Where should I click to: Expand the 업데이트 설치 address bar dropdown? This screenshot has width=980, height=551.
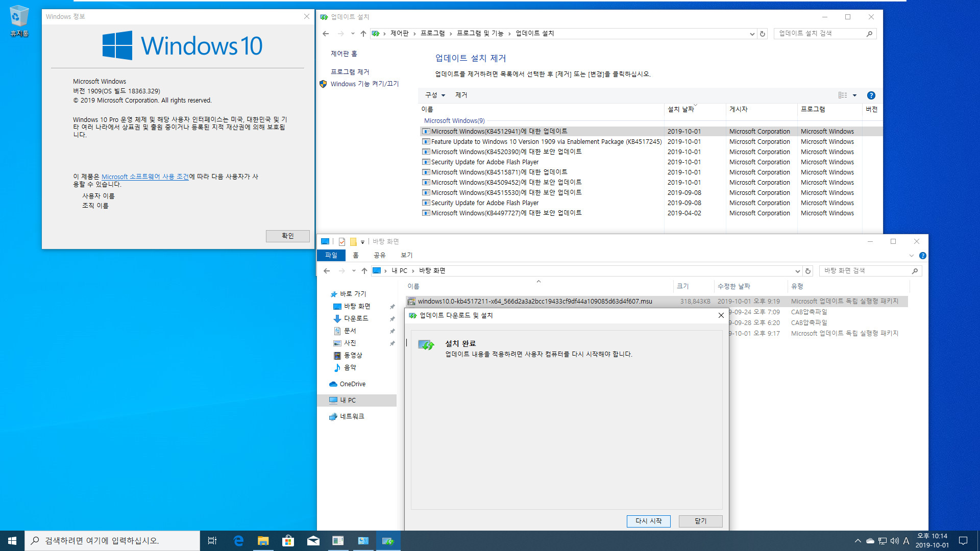[x=752, y=34]
